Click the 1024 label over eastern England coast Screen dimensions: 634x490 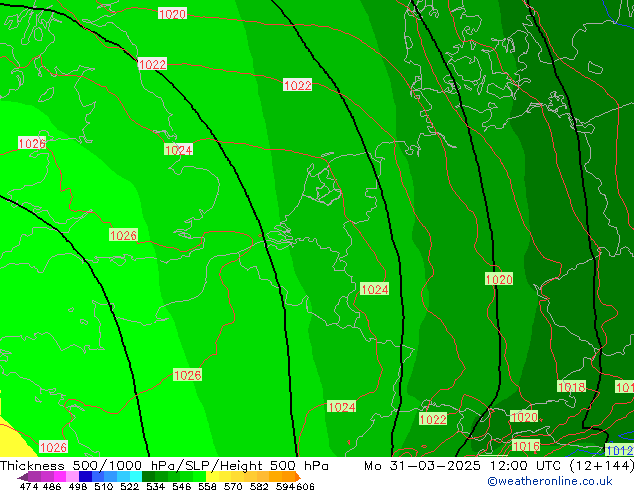[x=178, y=150]
